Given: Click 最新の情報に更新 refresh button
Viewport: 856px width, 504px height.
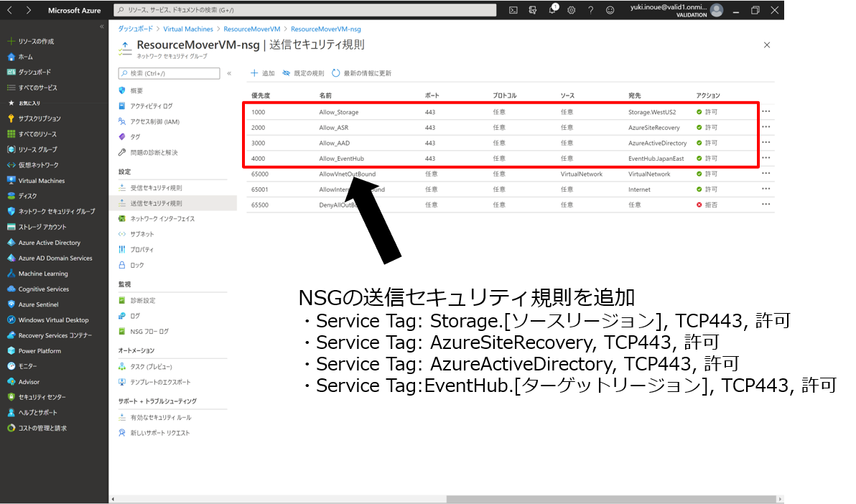Looking at the screenshot, I should 361,73.
